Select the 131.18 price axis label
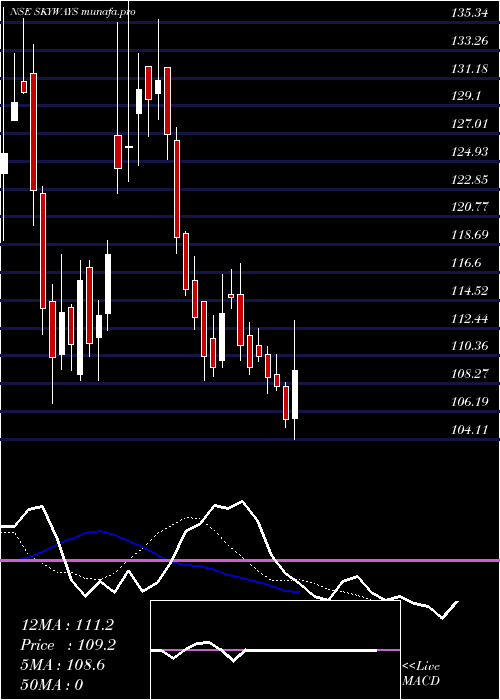Image resolution: width=500 pixels, height=700 pixels. [469, 69]
